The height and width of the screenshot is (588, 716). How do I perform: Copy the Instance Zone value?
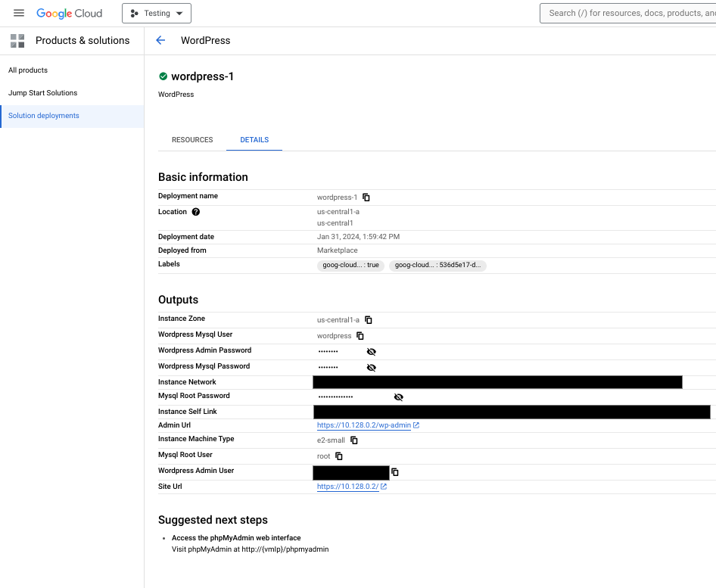coord(369,320)
